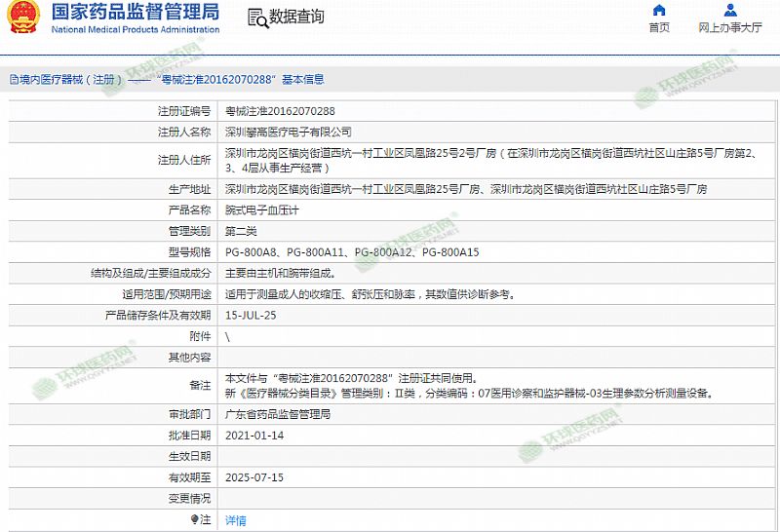The image size is (780, 532).
Task: Open the 首页 text link
Action: click(659, 27)
